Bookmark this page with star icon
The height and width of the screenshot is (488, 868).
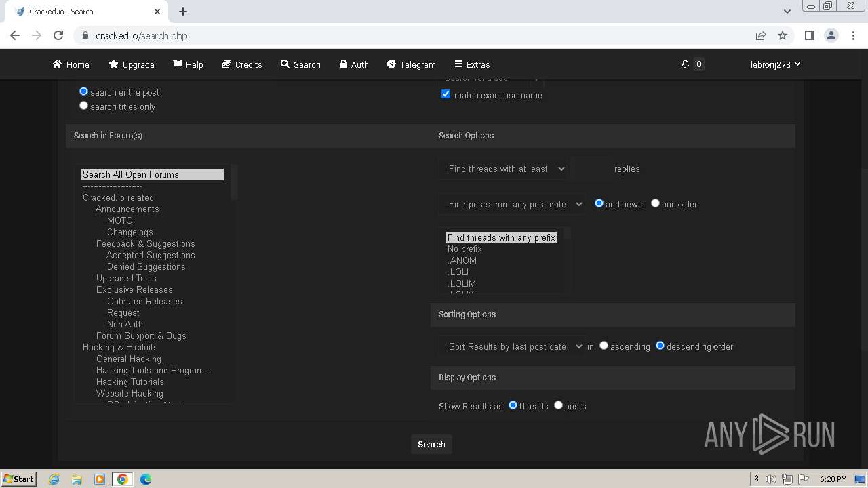783,35
